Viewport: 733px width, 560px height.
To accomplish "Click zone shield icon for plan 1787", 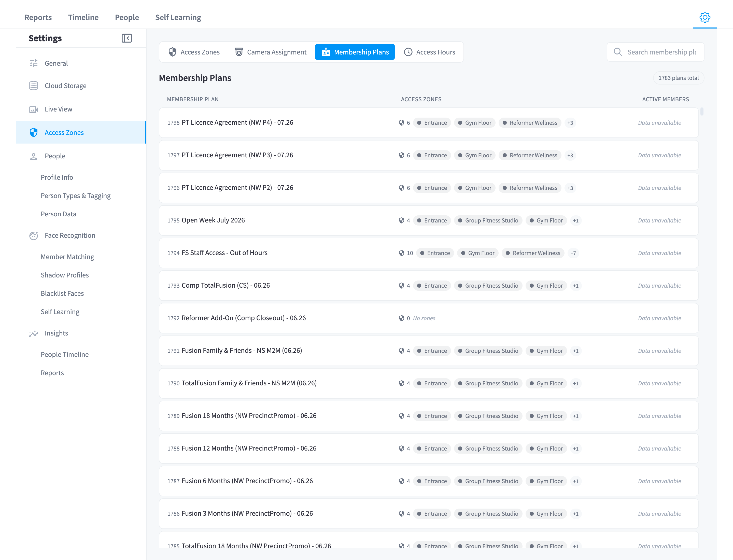I will point(401,481).
